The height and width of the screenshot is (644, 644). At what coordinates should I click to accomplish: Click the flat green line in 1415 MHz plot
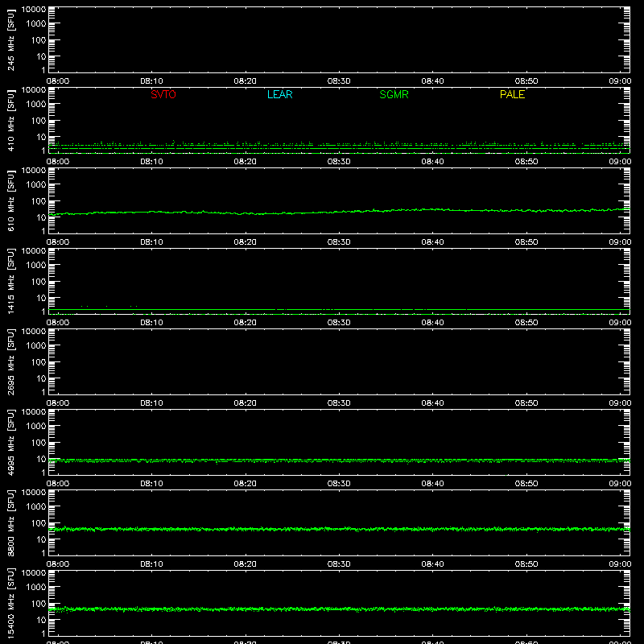tap(339, 309)
